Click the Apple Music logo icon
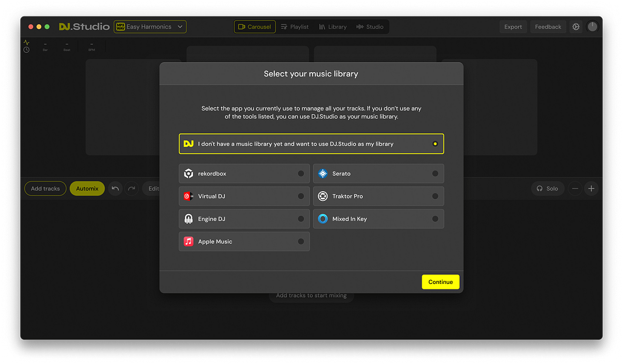The image size is (623, 364). pos(188,241)
